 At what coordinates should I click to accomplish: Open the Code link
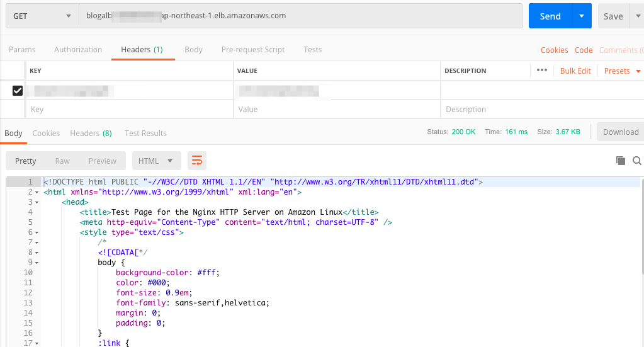pos(583,50)
